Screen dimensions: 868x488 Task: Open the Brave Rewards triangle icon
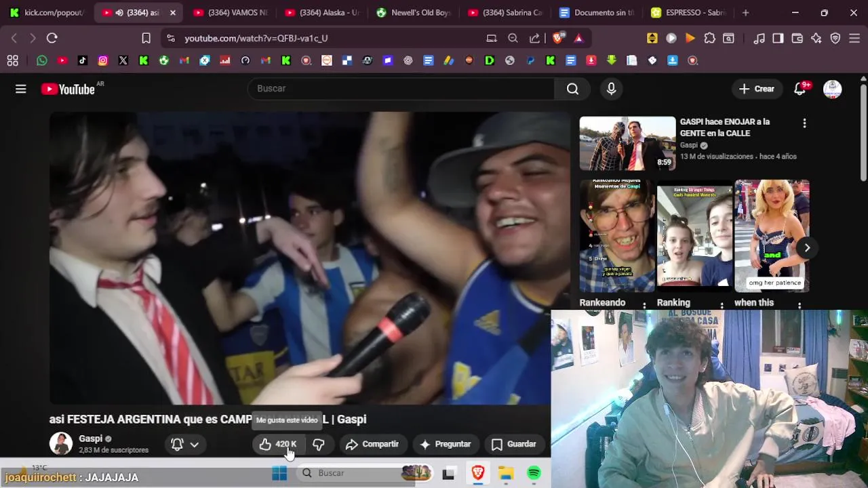[578, 39]
